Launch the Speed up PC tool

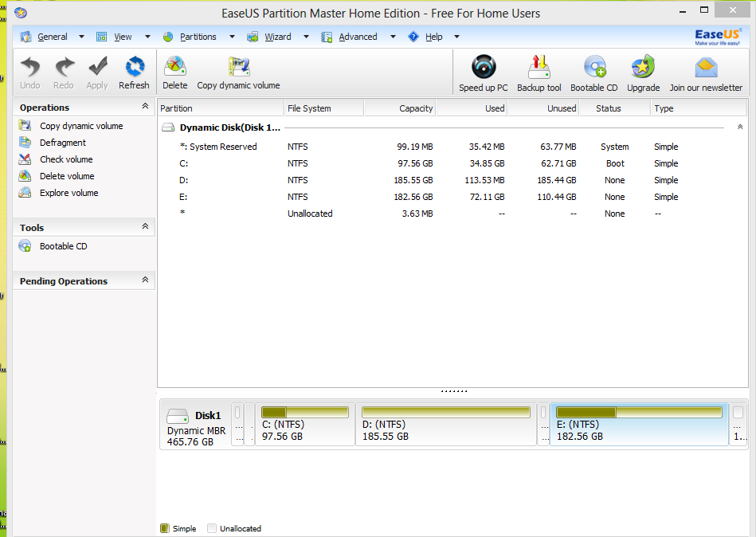(484, 67)
